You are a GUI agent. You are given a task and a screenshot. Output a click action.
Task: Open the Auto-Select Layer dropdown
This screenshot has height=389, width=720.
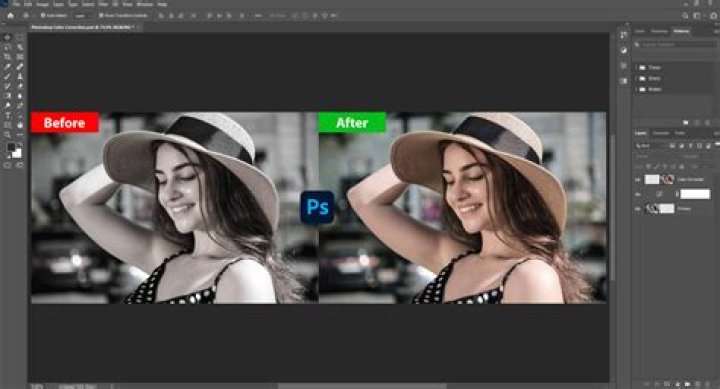coord(81,16)
